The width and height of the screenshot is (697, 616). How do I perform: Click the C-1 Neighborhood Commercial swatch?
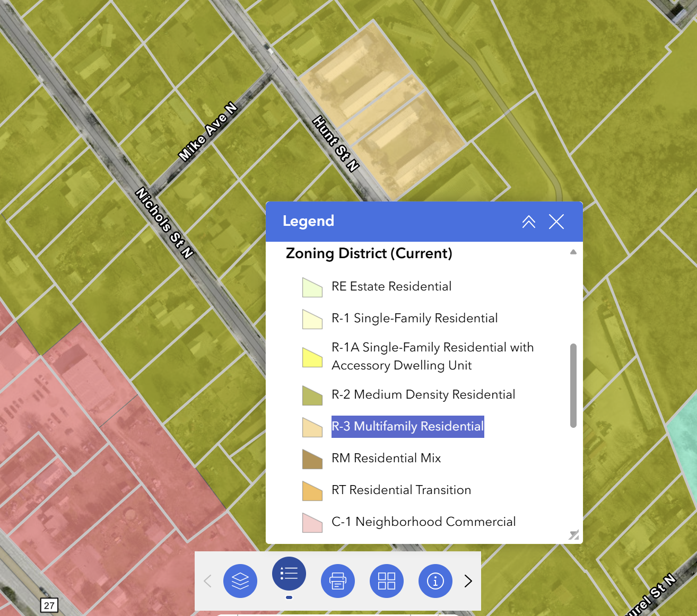coord(312,522)
